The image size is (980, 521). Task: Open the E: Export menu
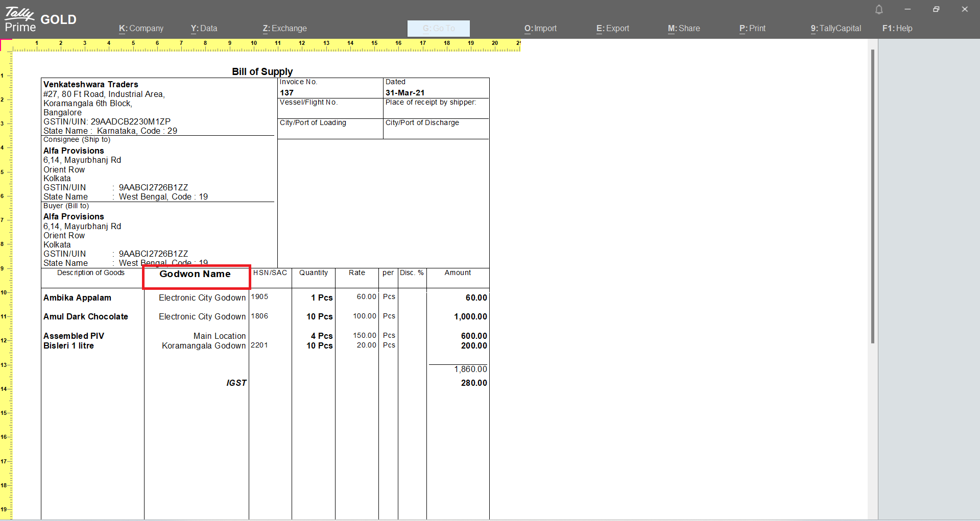[x=612, y=29]
